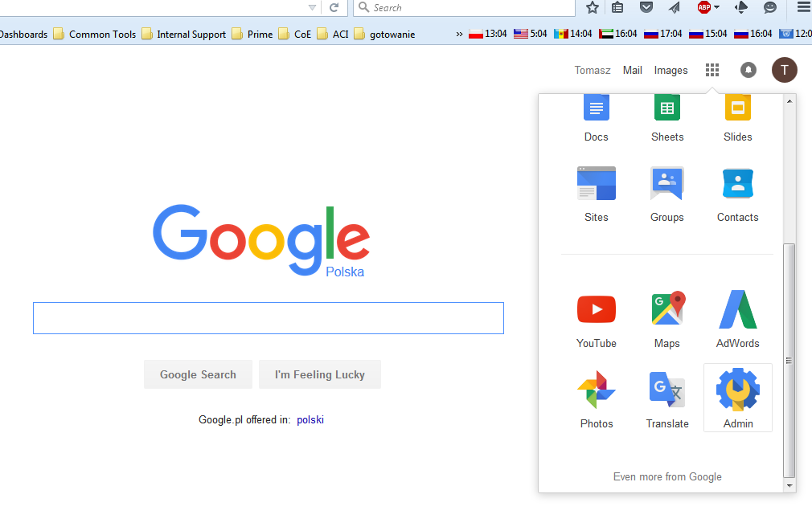Click the Google Search button
This screenshot has width=812, height=527.
click(x=198, y=374)
